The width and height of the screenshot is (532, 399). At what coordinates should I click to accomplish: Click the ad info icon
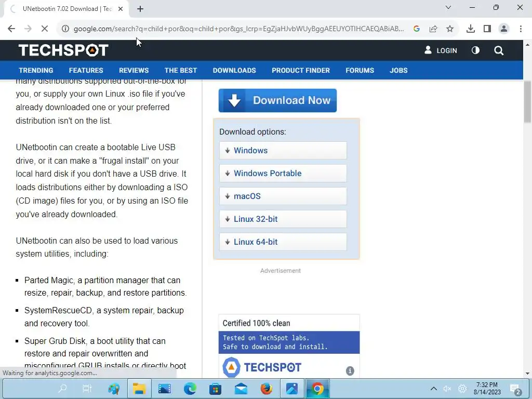coord(350,371)
